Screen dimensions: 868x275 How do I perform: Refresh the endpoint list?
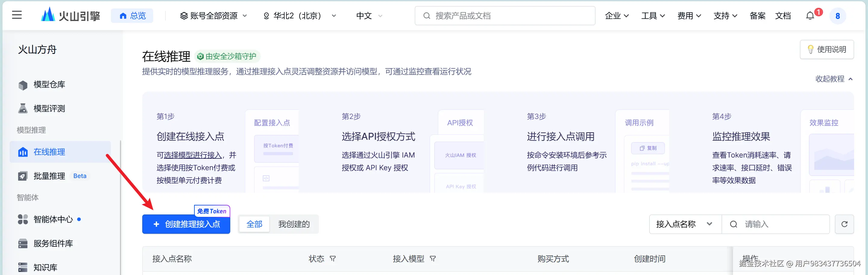click(x=844, y=224)
